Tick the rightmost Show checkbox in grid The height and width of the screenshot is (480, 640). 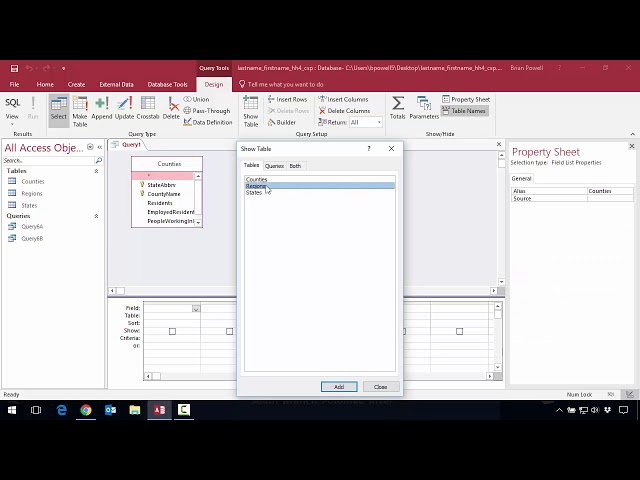click(x=459, y=331)
